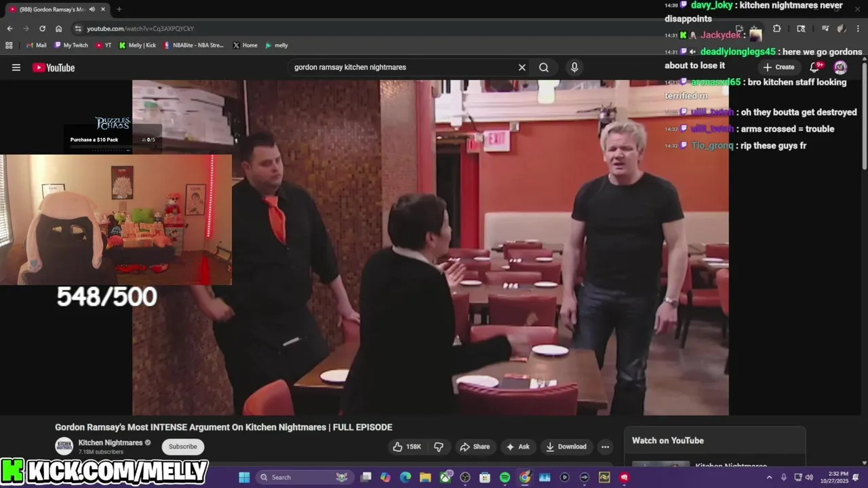Open Windows notifications bell in tray
This screenshot has width=868, height=488.
(x=854, y=477)
